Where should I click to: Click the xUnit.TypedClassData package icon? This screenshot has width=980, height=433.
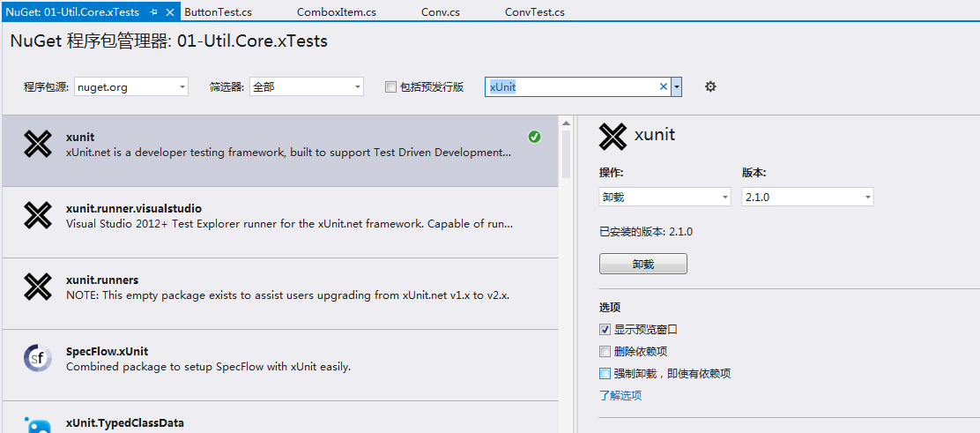(38, 425)
